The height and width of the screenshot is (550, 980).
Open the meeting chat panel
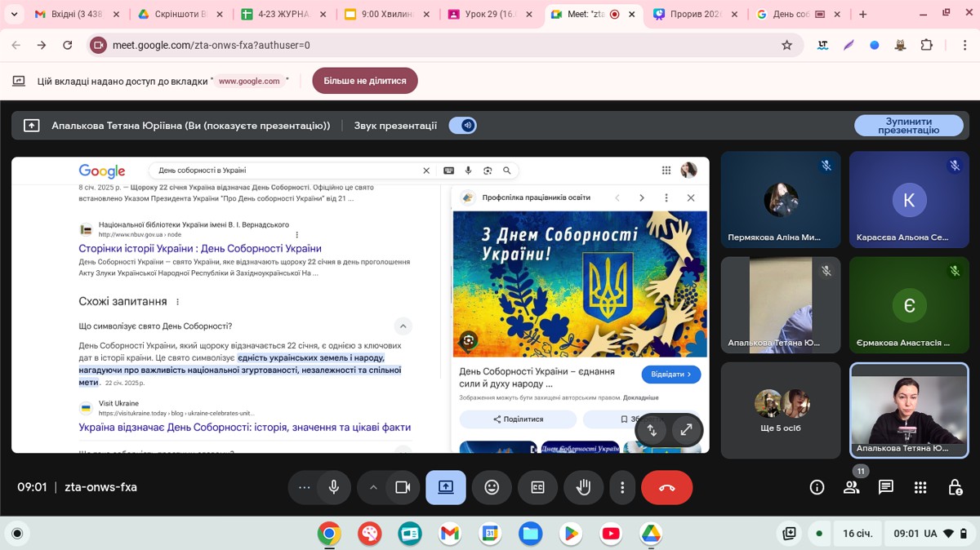[885, 487]
